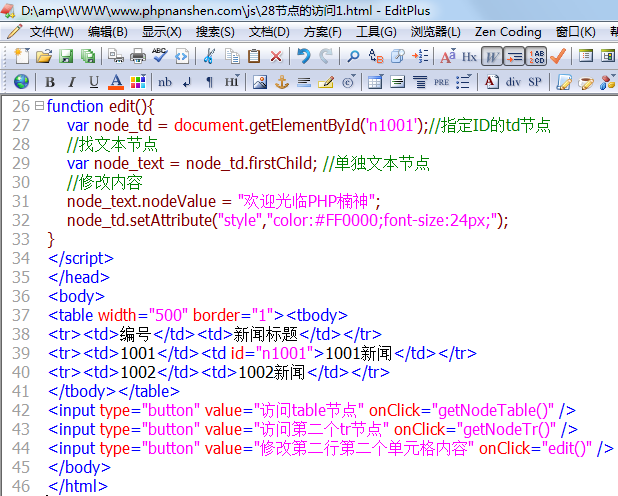Toggle line numbers display

(x=536, y=56)
